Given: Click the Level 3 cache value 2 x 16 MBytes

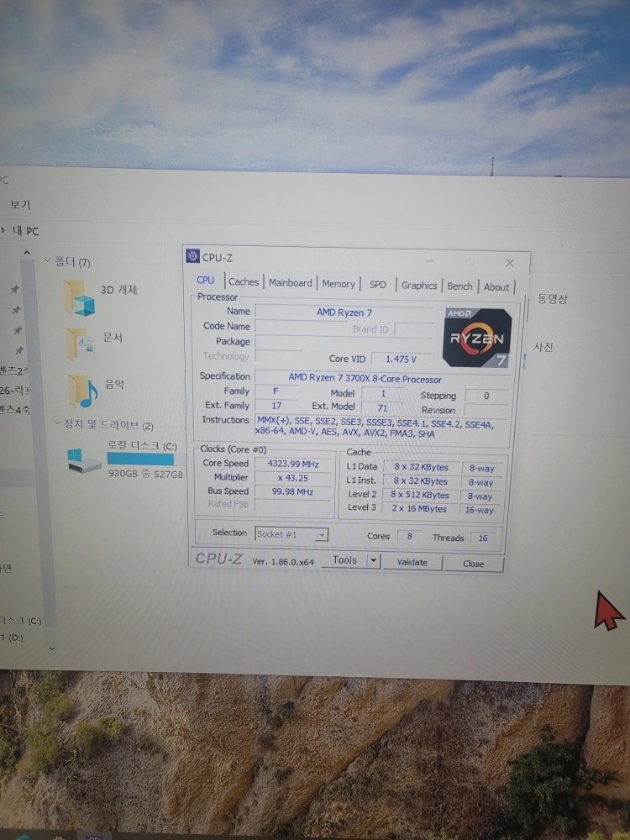Looking at the screenshot, I should pos(419,508).
